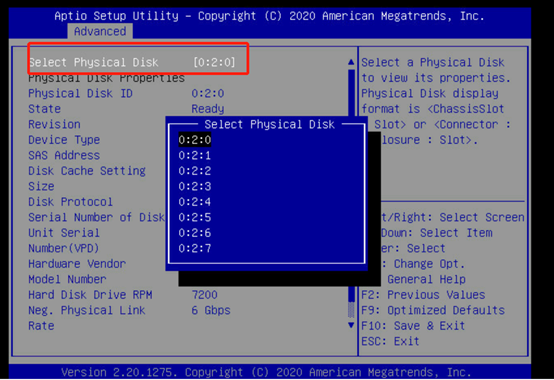
Task: Click the scroll up arrow icon
Action: pyautogui.click(x=351, y=62)
